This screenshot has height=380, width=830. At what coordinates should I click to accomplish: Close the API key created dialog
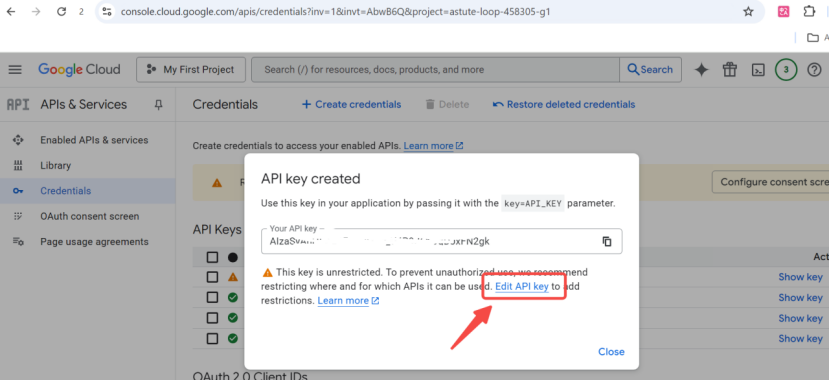click(611, 351)
